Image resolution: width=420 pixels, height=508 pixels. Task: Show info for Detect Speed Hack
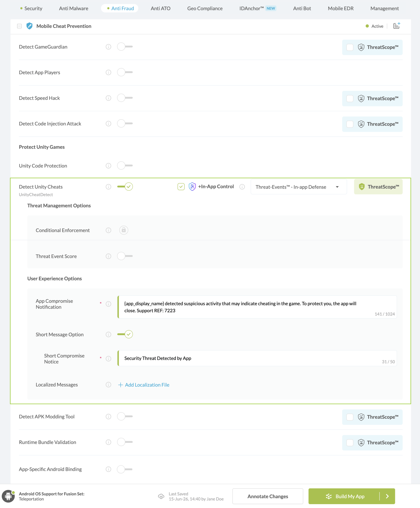click(108, 98)
